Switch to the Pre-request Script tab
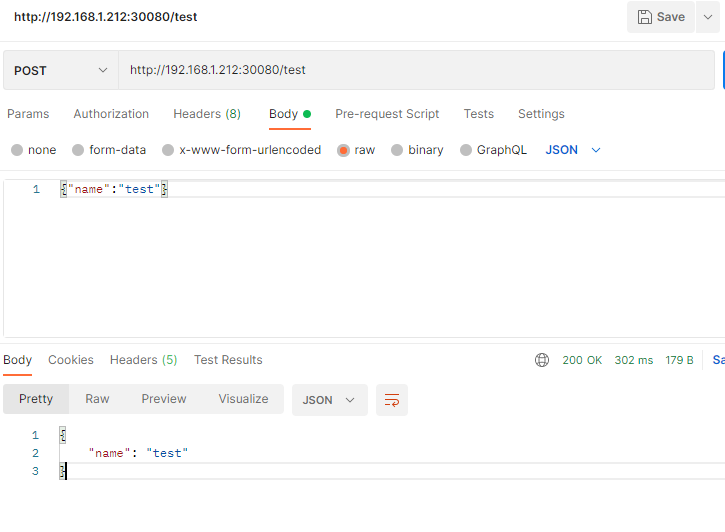The image size is (725, 532). pyautogui.click(x=387, y=114)
